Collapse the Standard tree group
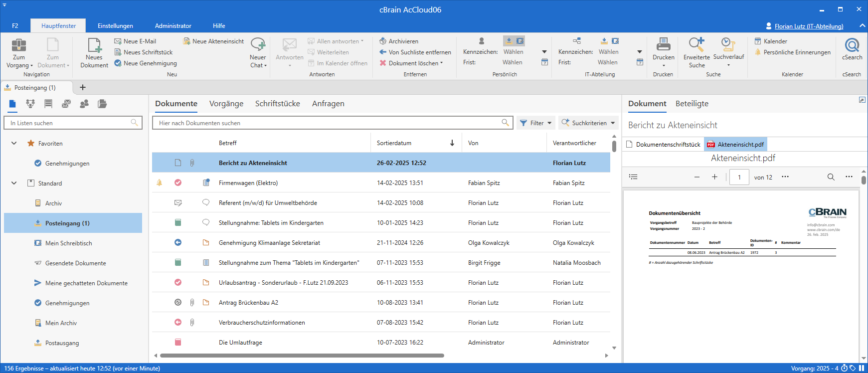The image size is (868, 373). 14,184
